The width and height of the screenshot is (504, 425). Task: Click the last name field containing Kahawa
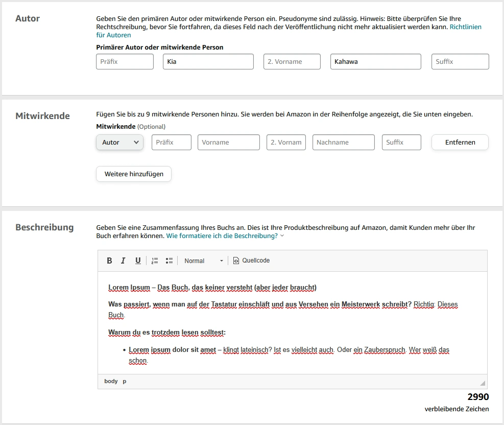coord(375,62)
